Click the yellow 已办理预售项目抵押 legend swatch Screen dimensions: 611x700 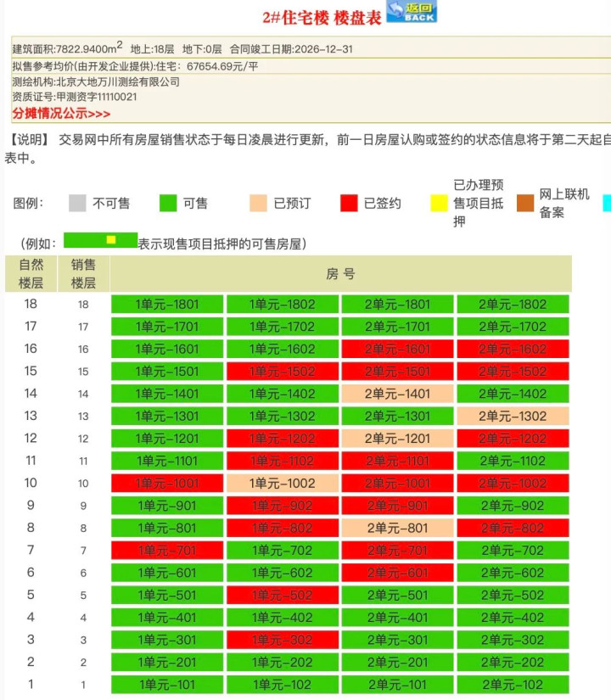pos(439,203)
